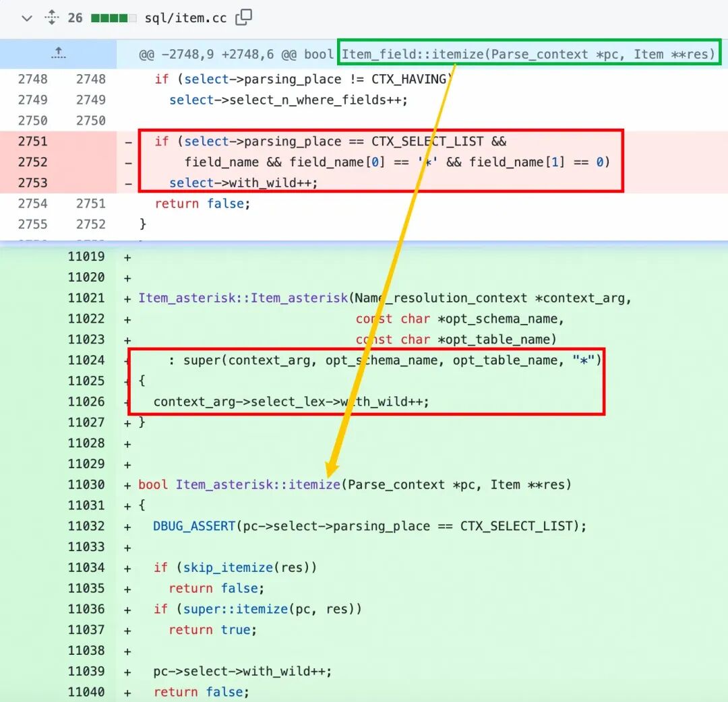Select new line number 2748
Image resolution: width=728 pixels, height=702 pixels.
(x=90, y=79)
